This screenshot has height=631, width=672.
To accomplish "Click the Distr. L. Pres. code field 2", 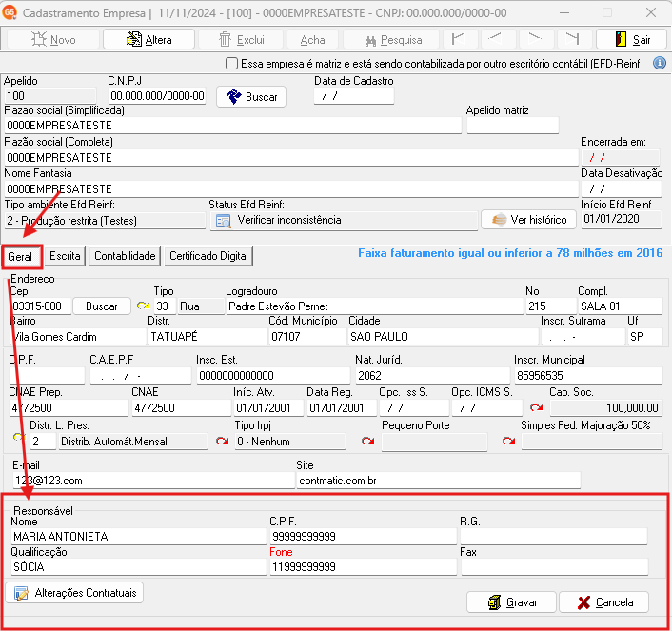I will point(43,442).
